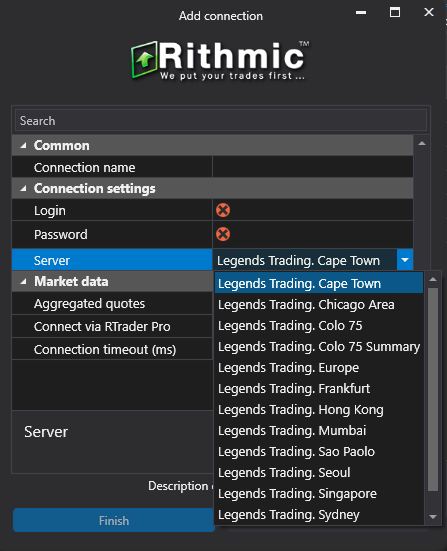Screen dimensions: 447x551
Task: Open the Server dropdown arrow
Action: [x=405, y=260]
